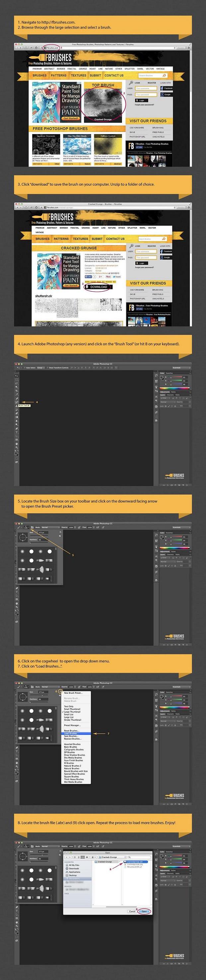The image size is (206, 980).
Task: Click Get Started! in homepage Clip Studio ad
Action: [71, 118]
